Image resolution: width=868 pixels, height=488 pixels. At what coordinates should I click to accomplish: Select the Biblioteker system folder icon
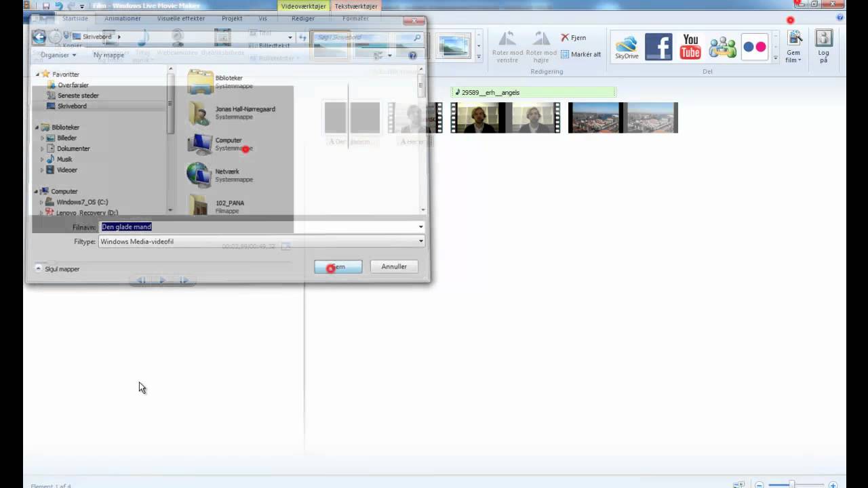pyautogui.click(x=200, y=81)
